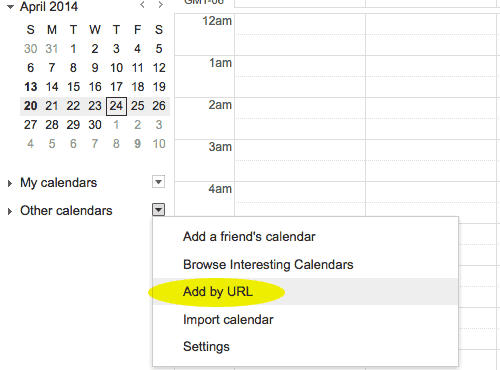Pick April 30 in mini calendar
This screenshot has width=500, height=370.
coord(95,125)
